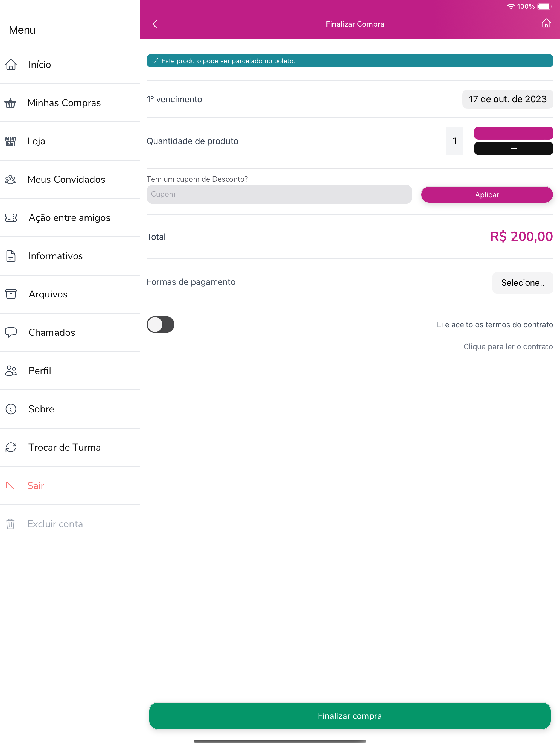
Task: Select the Minhas Compras basket icon
Action: [x=10, y=103]
